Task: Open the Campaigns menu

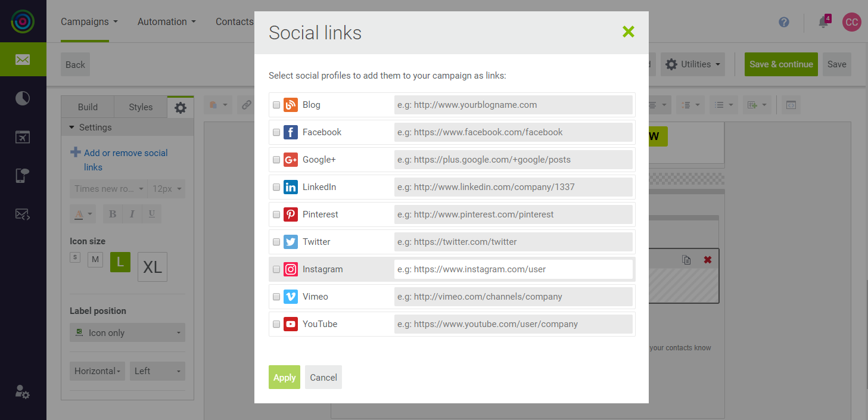Action: click(89, 21)
